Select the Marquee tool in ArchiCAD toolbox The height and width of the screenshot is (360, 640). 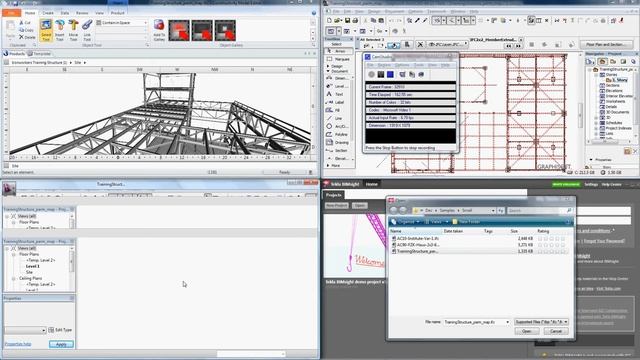click(x=339, y=59)
